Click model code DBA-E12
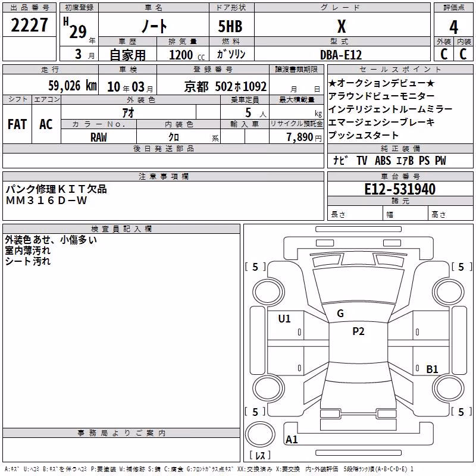476x476 pixels. (341, 55)
